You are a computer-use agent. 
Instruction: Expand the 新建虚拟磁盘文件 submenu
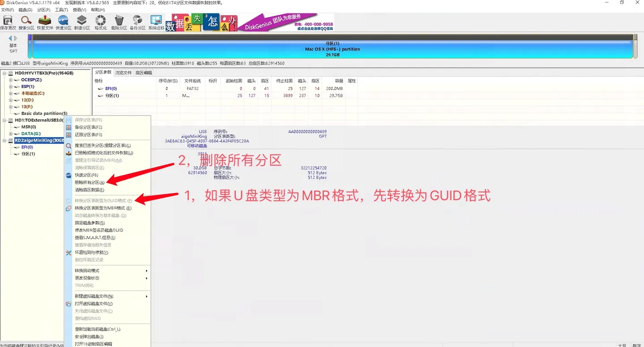(x=147, y=296)
